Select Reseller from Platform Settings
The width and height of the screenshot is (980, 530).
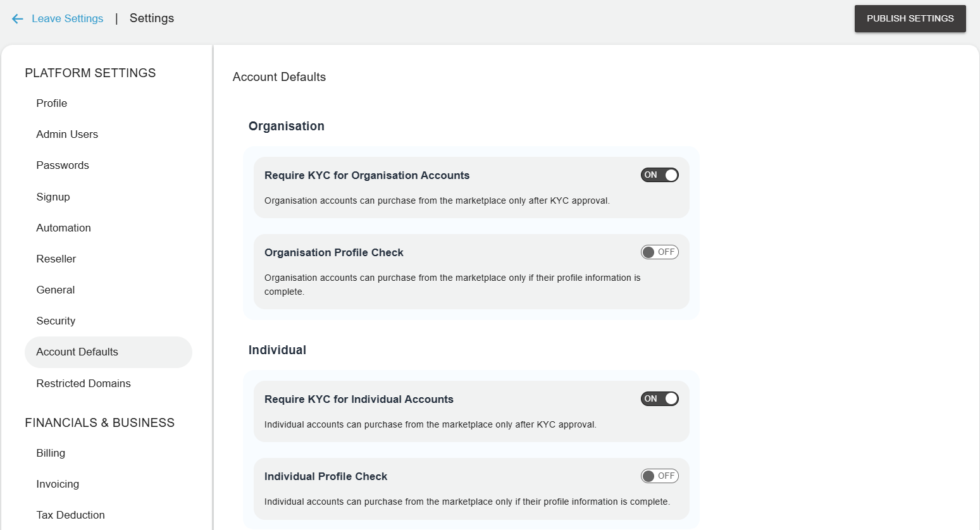pyautogui.click(x=54, y=259)
